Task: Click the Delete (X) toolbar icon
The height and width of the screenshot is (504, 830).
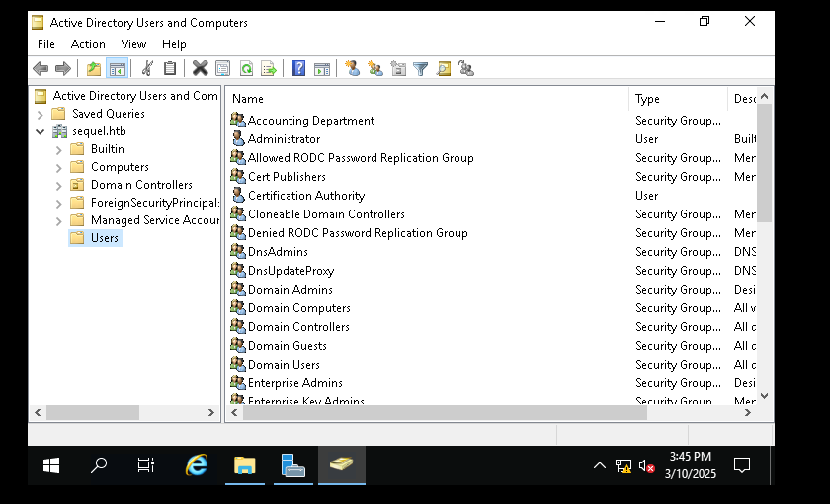Action: (200, 68)
